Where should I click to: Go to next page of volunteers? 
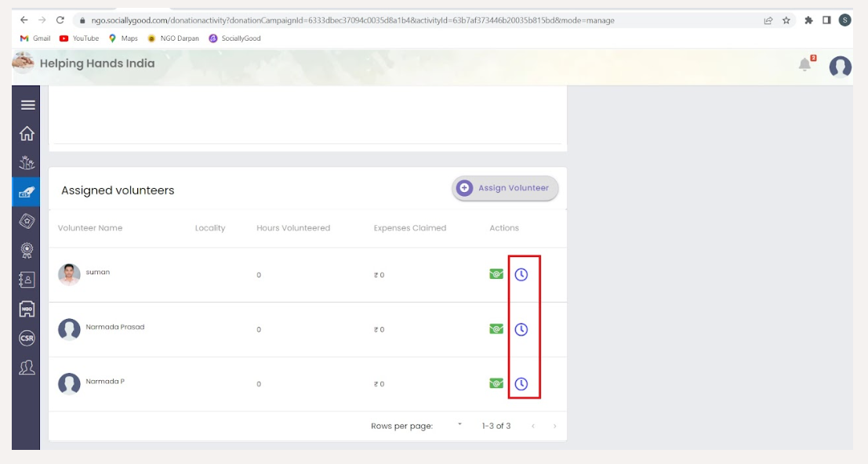coord(554,426)
